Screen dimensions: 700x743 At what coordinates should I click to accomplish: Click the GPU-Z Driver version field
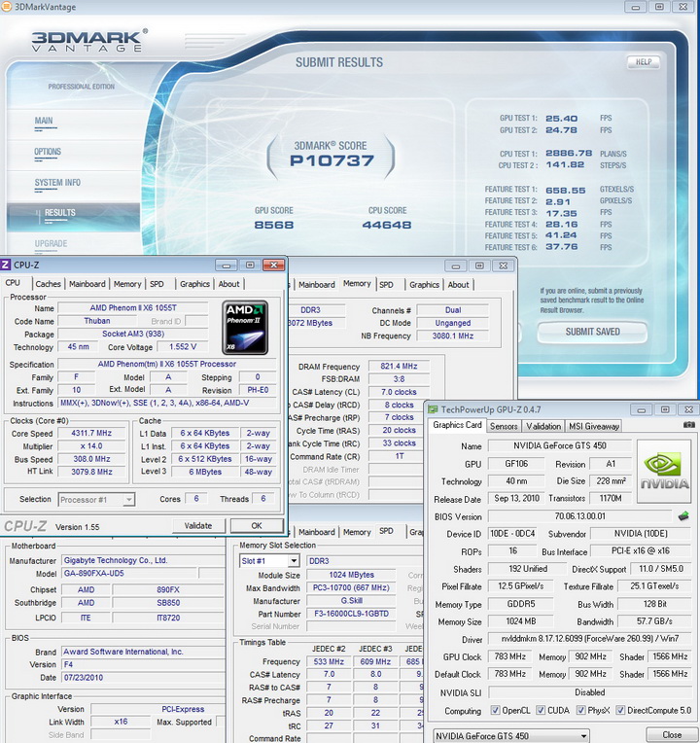click(x=590, y=639)
